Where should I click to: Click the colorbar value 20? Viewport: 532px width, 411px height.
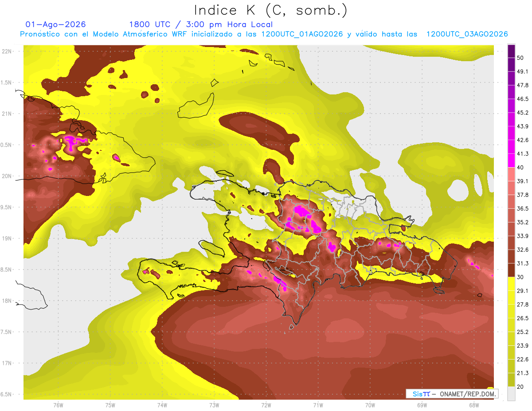(521, 387)
